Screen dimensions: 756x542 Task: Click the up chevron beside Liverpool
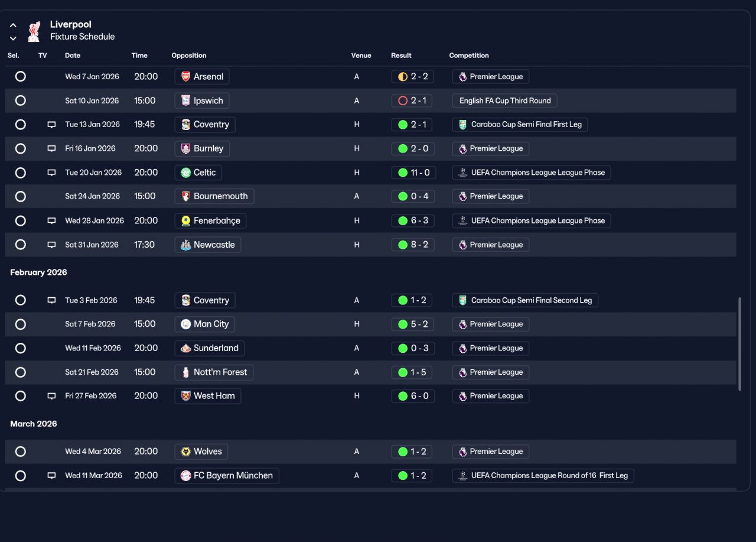coord(13,25)
